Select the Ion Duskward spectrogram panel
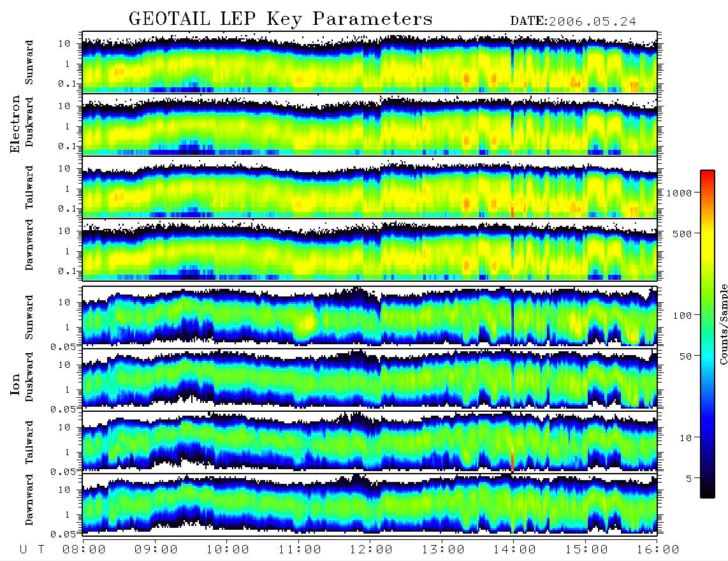Screen dimensions: 728x561 pyautogui.click(x=370, y=379)
